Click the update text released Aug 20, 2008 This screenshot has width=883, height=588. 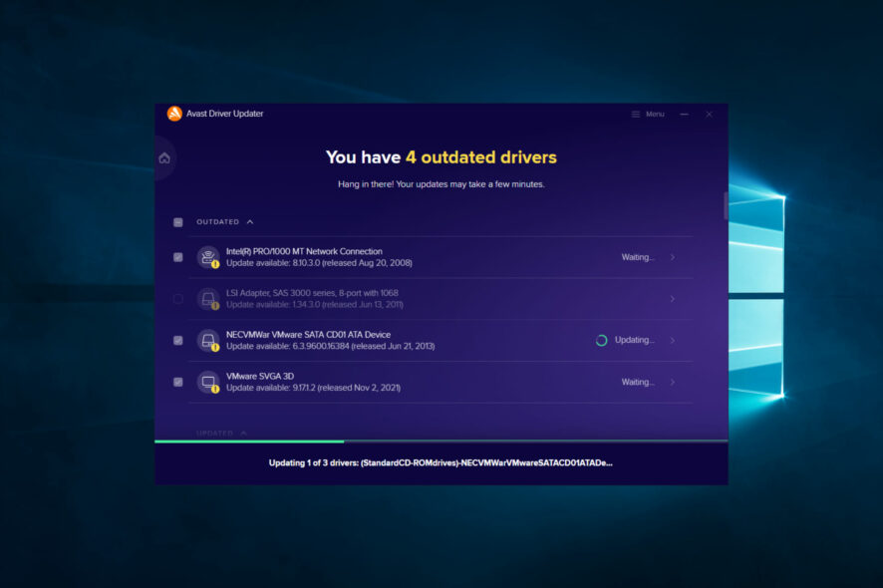point(319,263)
